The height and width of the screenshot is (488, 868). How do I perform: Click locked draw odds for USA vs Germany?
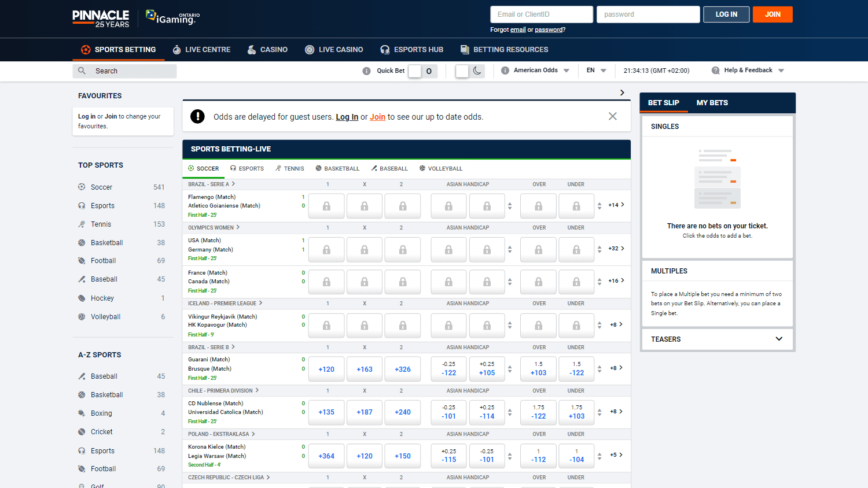(365, 249)
